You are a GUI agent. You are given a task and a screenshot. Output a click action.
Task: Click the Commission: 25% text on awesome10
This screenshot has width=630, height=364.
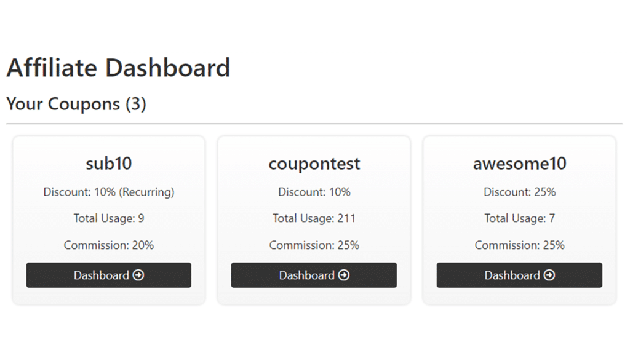(x=519, y=245)
